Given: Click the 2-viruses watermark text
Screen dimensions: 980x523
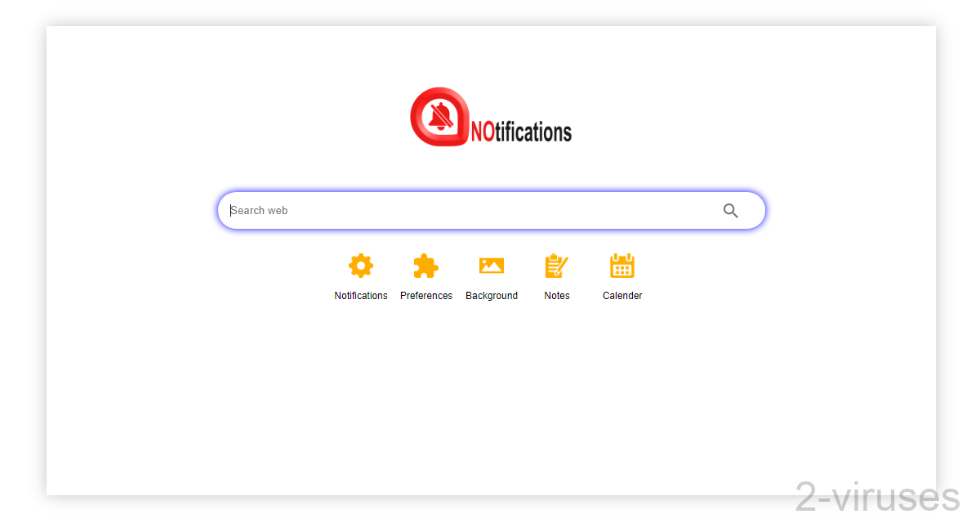Looking at the screenshot, I should click(x=878, y=496).
